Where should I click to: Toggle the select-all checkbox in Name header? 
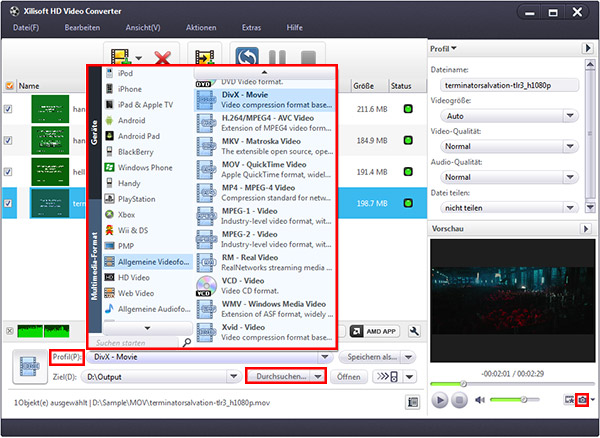click(x=9, y=86)
